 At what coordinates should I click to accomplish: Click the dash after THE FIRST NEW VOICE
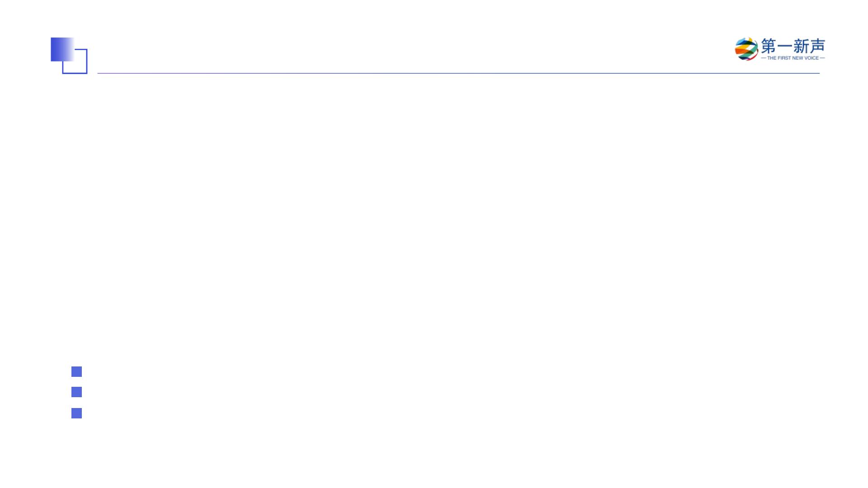[x=822, y=58]
